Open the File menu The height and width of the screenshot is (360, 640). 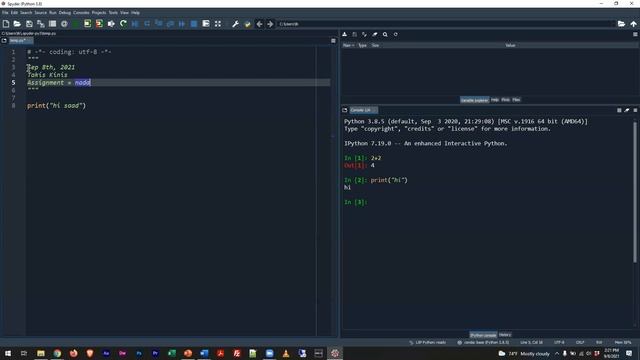tap(5, 13)
